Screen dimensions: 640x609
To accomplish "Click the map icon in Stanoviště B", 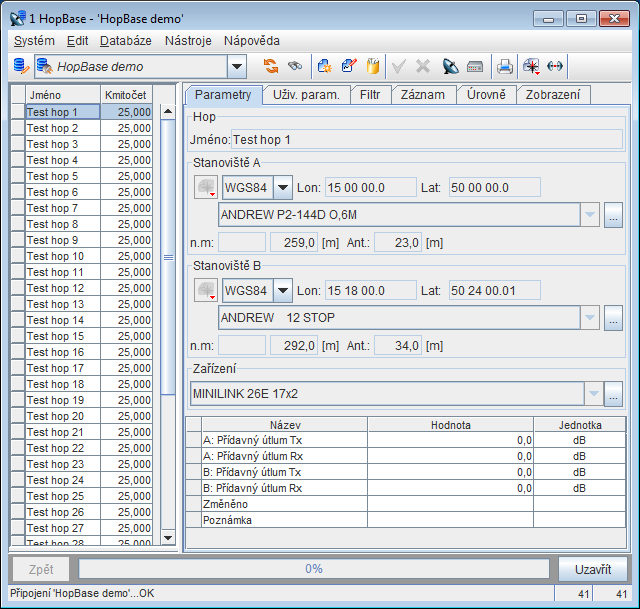I will [x=205, y=290].
